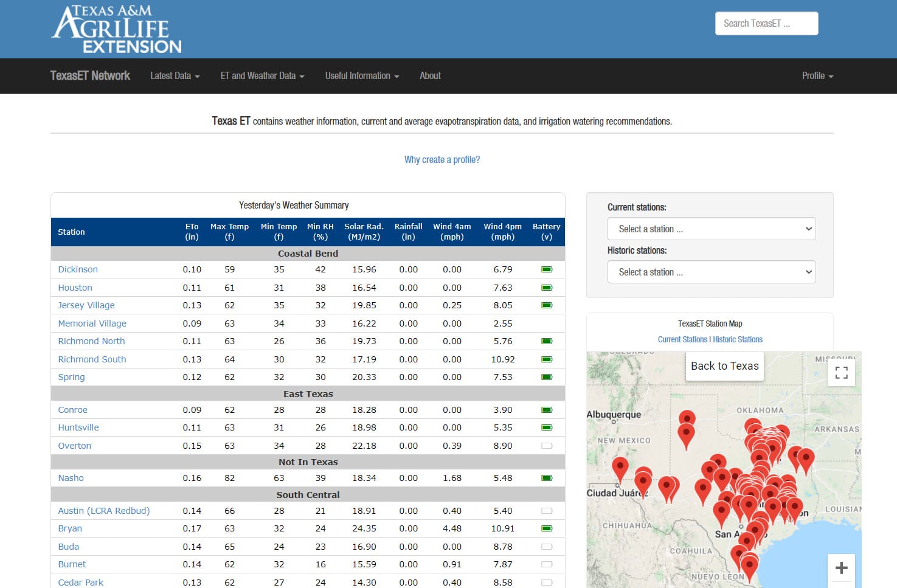The width and height of the screenshot is (897, 588).
Task: Open the Huntsville station link
Action: point(78,427)
